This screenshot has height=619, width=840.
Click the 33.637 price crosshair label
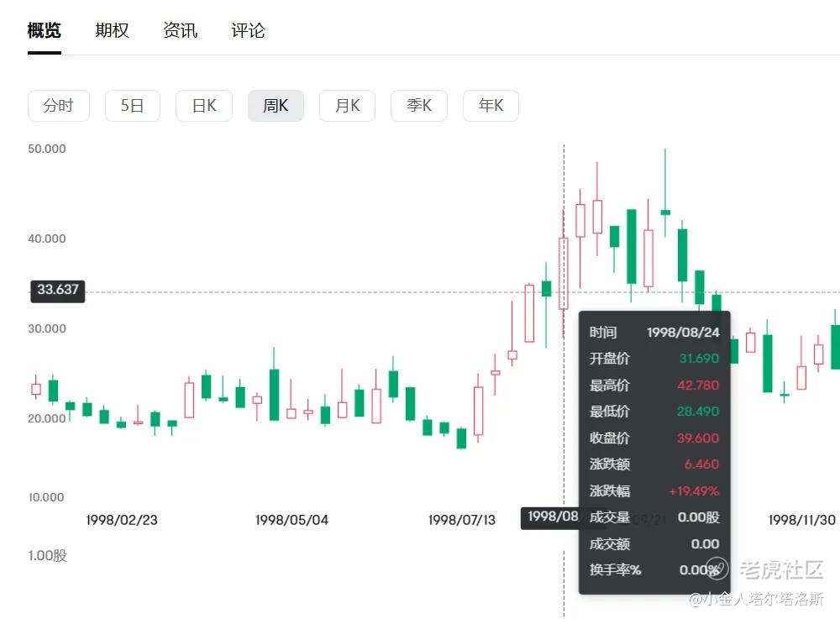[57, 291]
